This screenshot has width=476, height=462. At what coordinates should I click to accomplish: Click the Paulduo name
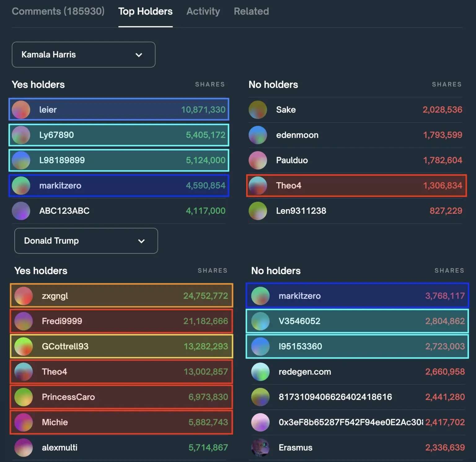pyautogui.click(x=292, y=160)
